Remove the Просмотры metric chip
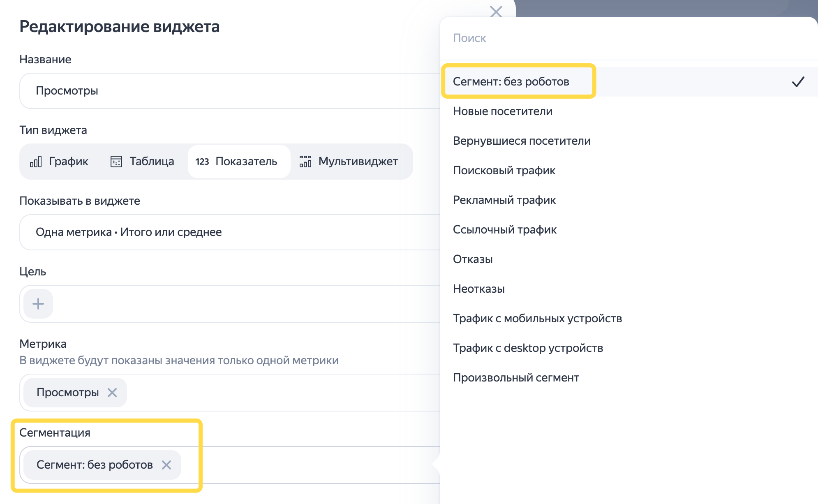The height and width of the screenshot is (504, 818). pyautogui.click(x=112, y=393)
